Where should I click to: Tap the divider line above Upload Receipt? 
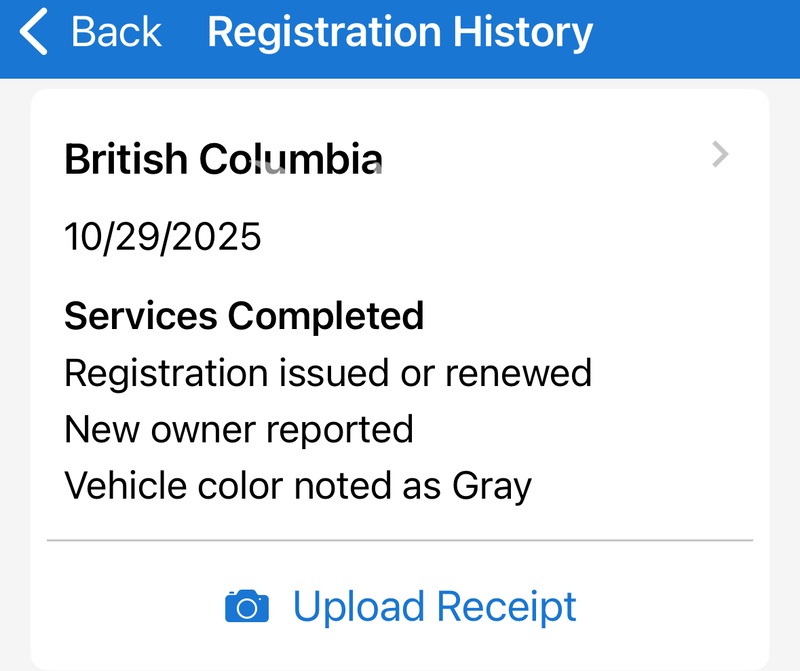[x=400, y=541]
